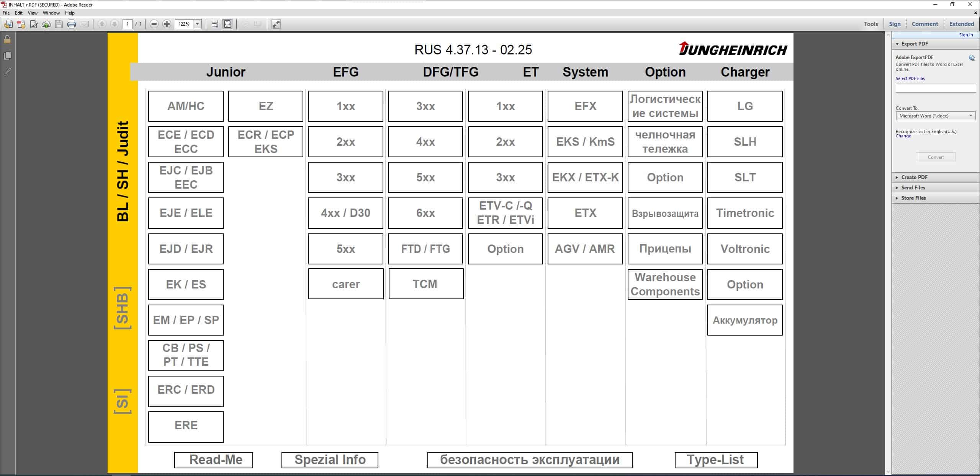
Task: Expand the Create PDF panel section
Action: pyautogui.click(x=897, y=178)
